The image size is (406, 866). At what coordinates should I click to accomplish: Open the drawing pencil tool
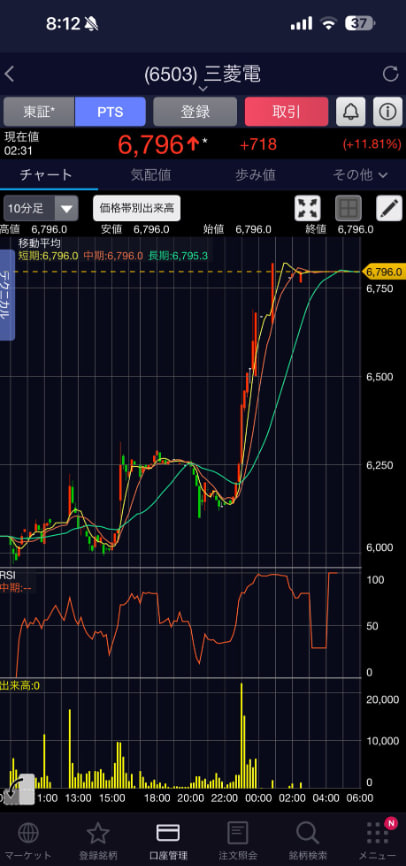click(x=389, y=208)
